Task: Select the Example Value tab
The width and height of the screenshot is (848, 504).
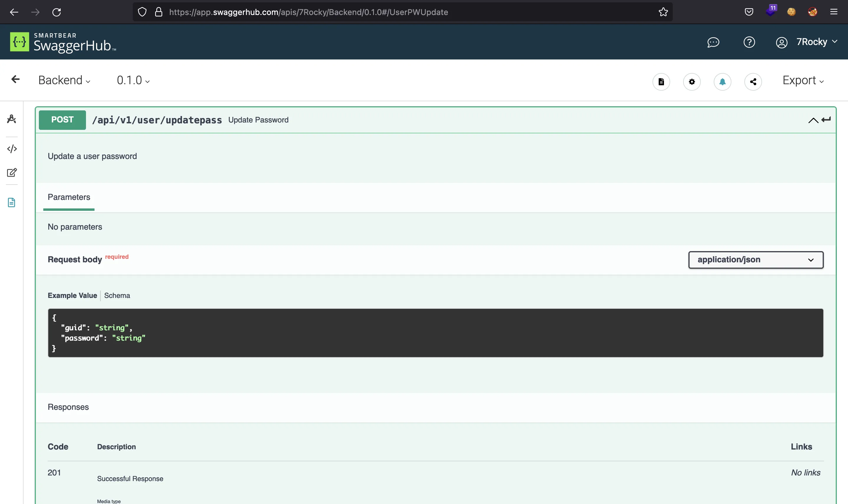Action: coord(72,296)
